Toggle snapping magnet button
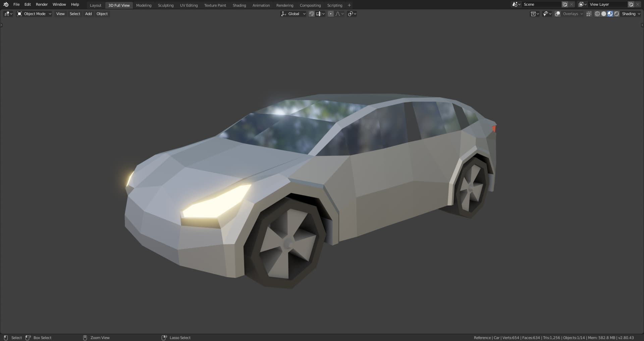Viewport: 644px width, 341px height. (x=312, y=14)
